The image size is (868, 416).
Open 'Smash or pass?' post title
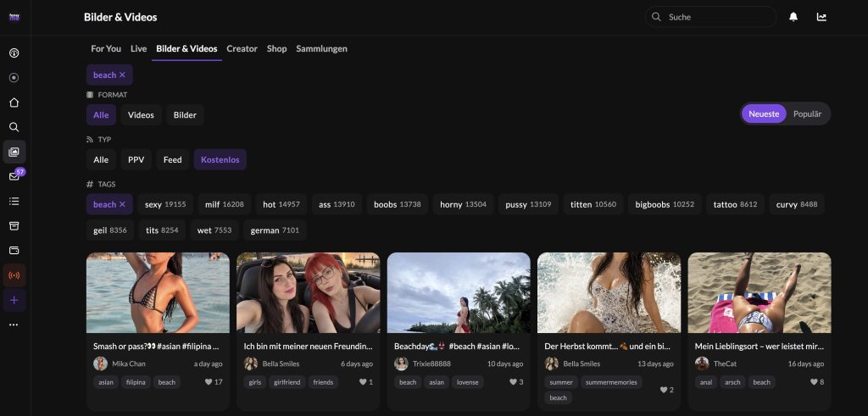[x=156, y=347]
